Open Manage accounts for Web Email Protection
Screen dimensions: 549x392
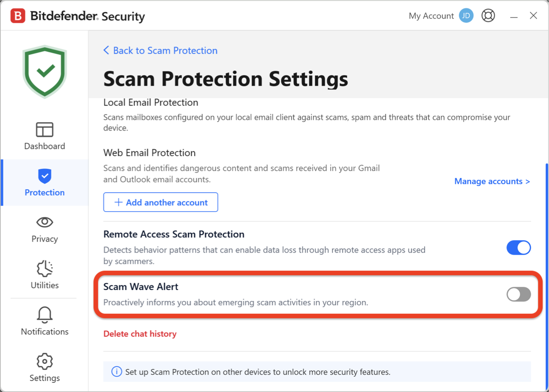coord(492,181)
